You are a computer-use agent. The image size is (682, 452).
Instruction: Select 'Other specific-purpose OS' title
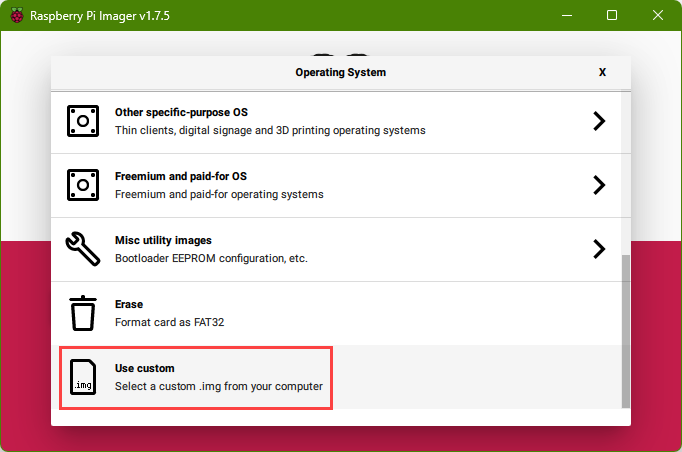coord(181,112)
